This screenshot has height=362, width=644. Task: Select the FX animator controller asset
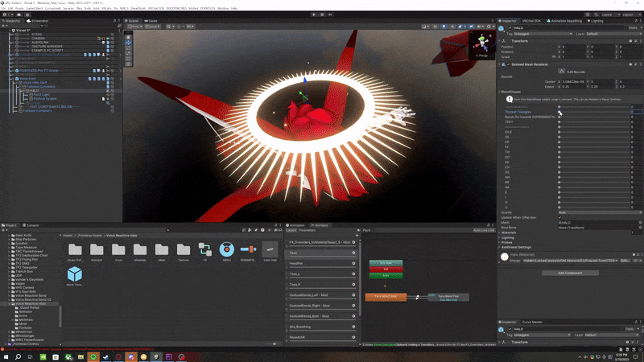click(205, 251)
